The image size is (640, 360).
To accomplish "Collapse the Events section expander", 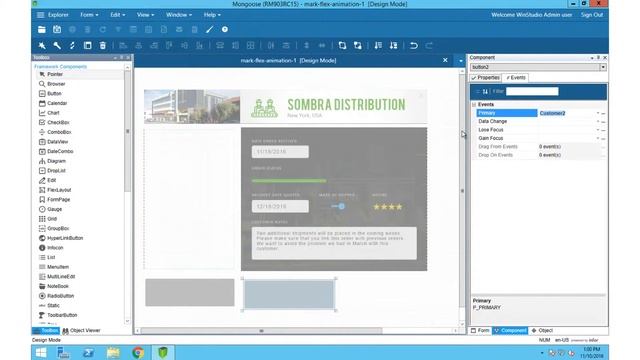I will coord(474,104).
